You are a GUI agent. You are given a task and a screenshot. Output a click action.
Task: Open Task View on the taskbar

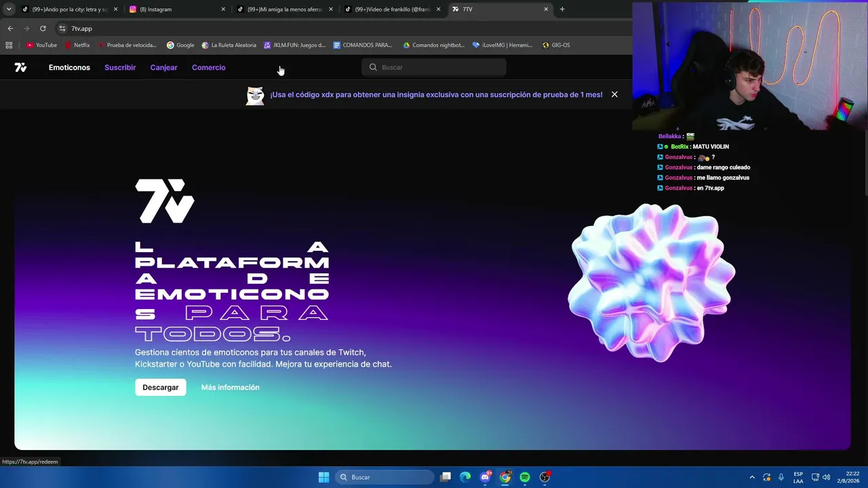pos(446,477)
